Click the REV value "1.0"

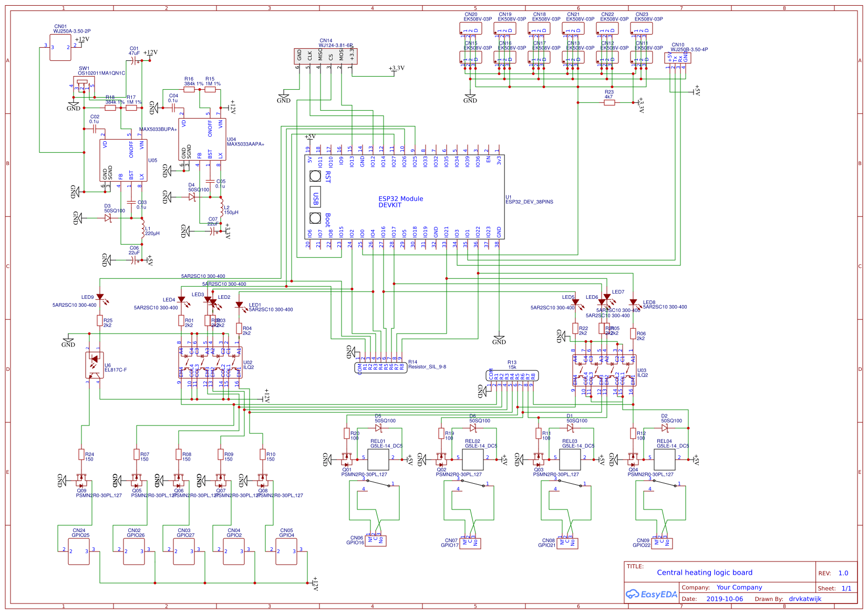[843, 573]
